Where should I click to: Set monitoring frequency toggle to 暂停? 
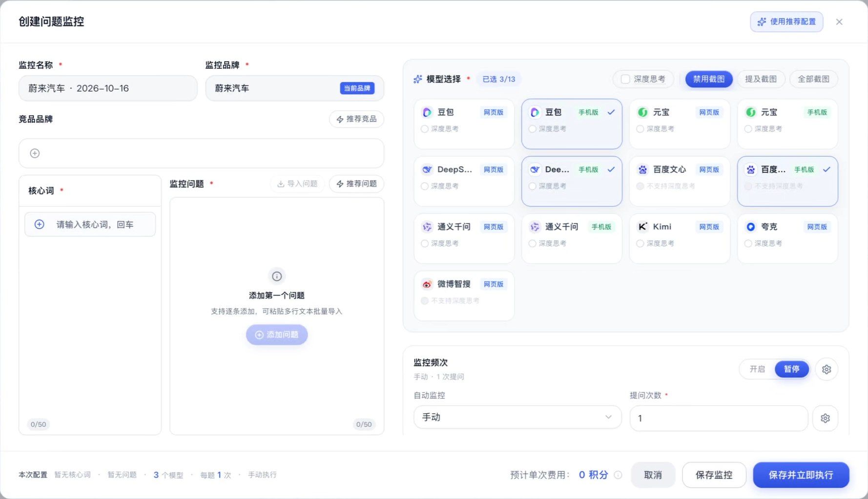pos(791,369)
